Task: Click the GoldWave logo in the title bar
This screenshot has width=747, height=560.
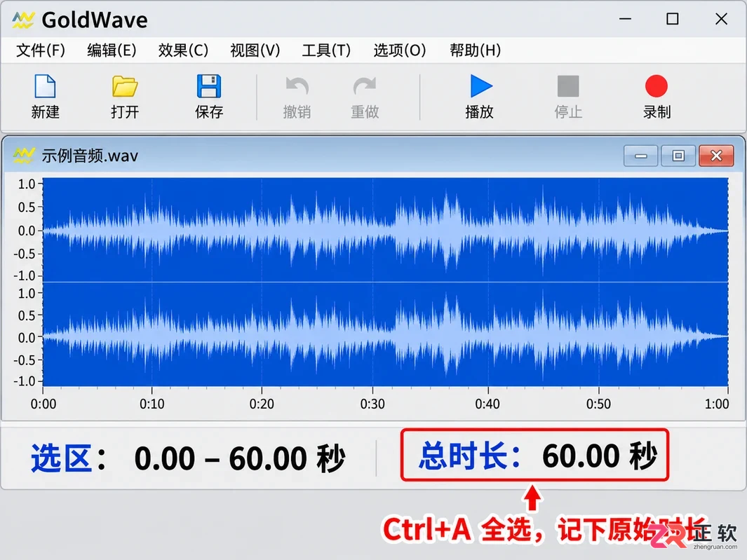Action: [23, 20]
